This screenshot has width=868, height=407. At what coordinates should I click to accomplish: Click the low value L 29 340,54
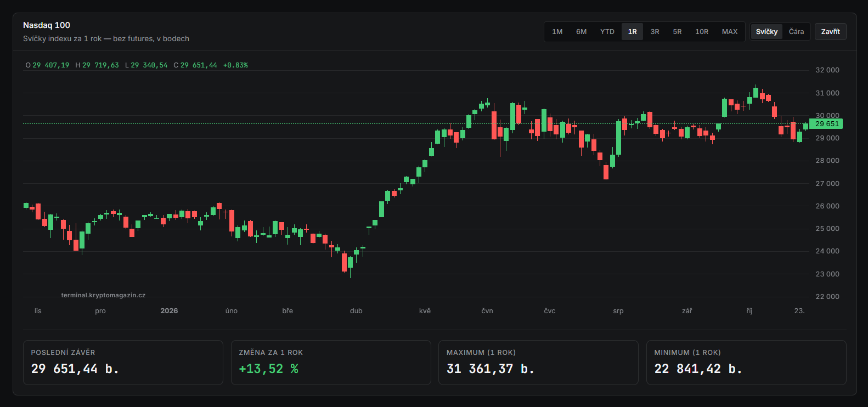pyautogui.click(x=146, y=65)
